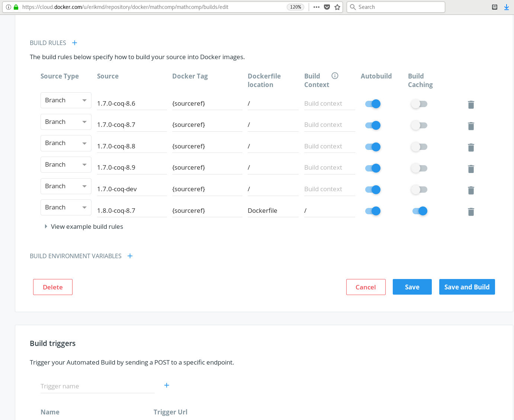This screenshot has width=514, height=420.
Task: Add a build environment variable
Action: [x=130, y=256]
